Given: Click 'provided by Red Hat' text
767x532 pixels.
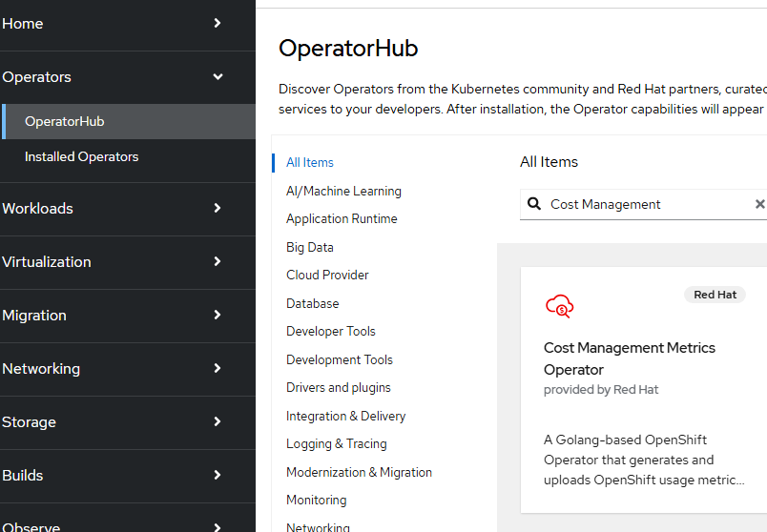Looking at the screenshot, I should (601, 389).
